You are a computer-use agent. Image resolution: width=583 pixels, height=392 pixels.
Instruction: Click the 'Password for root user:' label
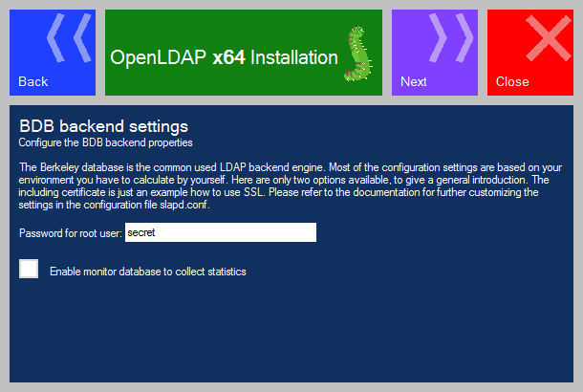(x=71, y=233)
